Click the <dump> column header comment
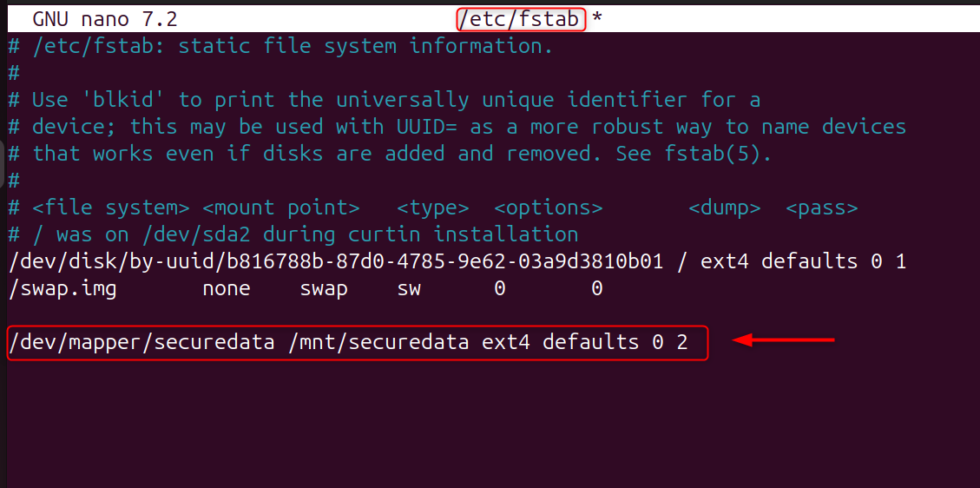The width and height of the screenshot is (980, 488). 724,208
